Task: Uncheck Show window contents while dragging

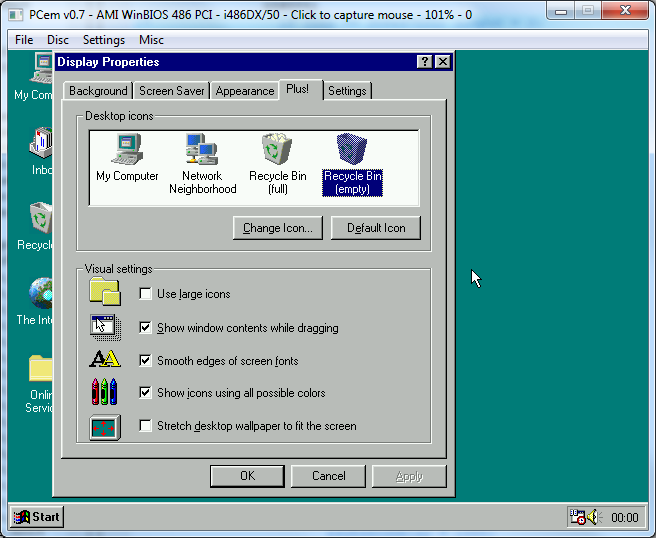Action: (x=145, y=328)
